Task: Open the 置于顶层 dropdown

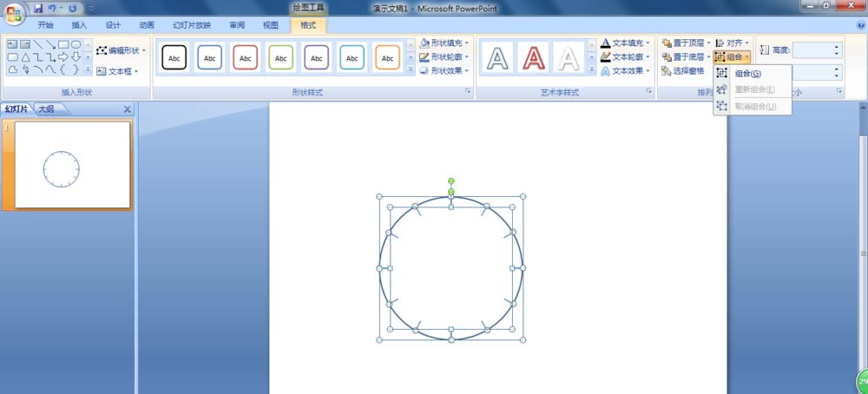Action: pos(687,43)
